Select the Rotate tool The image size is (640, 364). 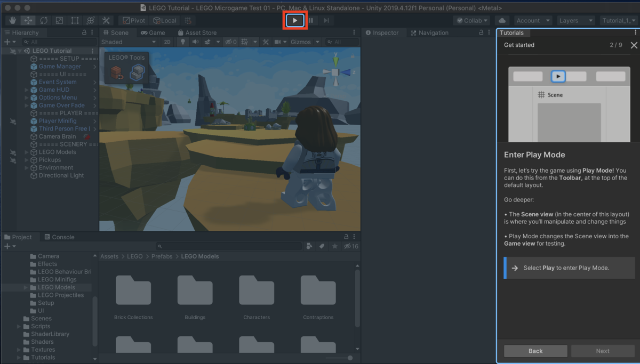point(44,20)
